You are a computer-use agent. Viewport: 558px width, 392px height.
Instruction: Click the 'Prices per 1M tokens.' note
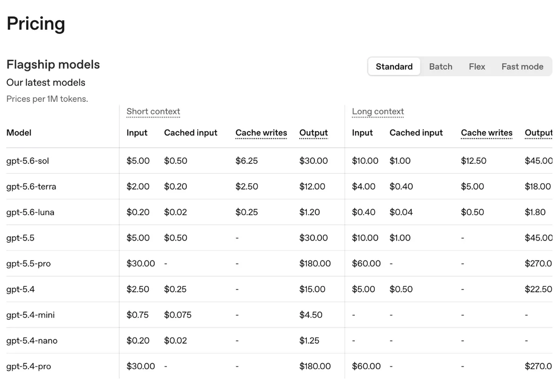[x=47, y=99]
